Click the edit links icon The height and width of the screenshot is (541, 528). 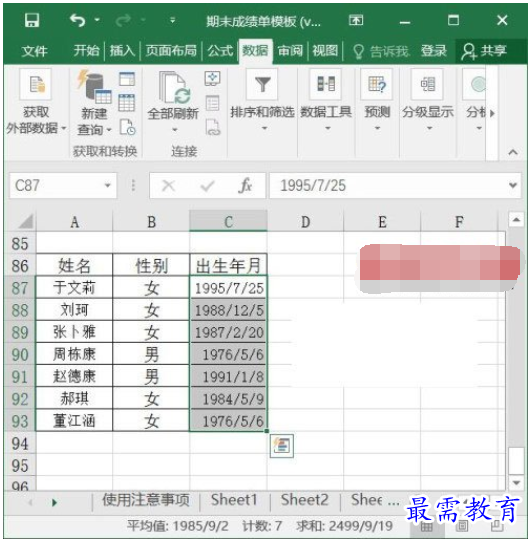(x=213, y=127)
